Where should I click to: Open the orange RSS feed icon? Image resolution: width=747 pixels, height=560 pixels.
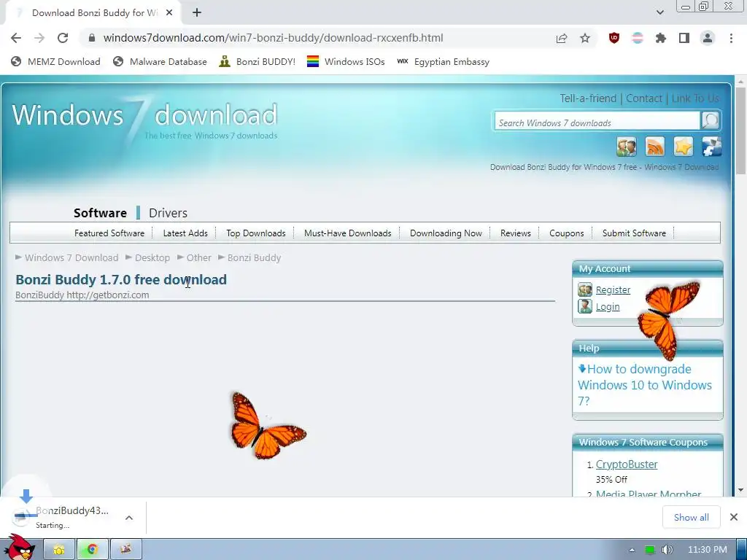[655, 147]
